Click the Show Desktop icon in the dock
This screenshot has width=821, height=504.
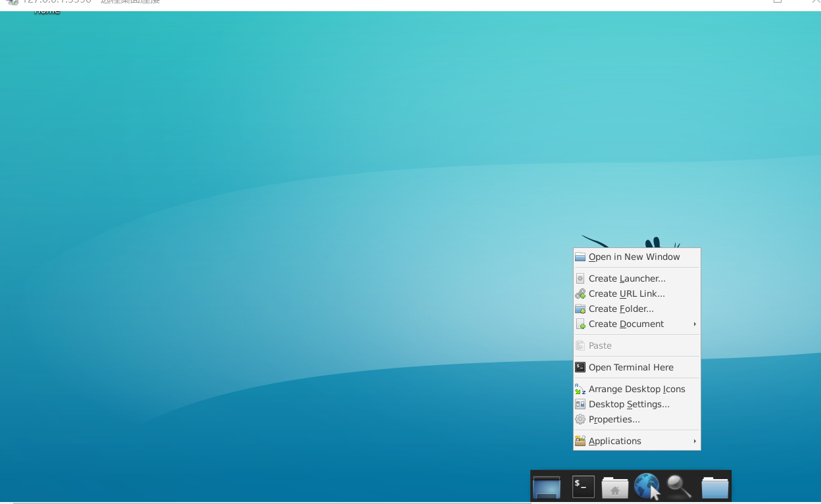(x=547, y=488)
